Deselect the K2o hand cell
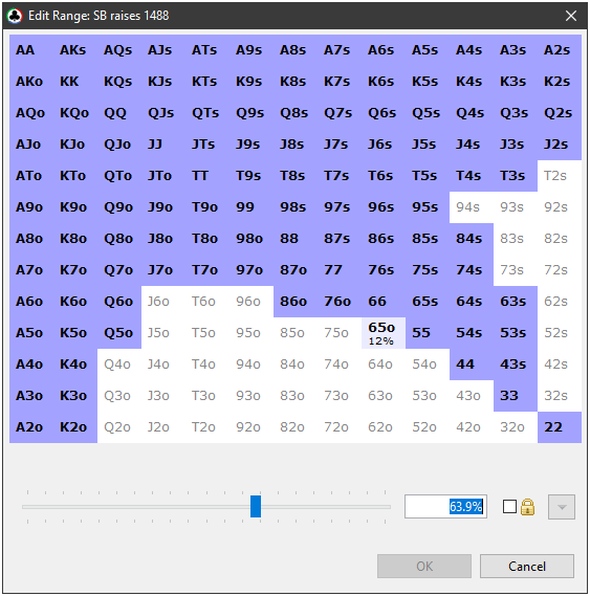 point(75,427)
